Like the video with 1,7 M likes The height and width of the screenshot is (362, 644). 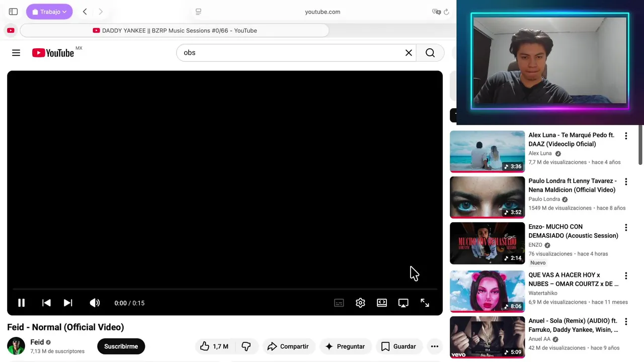[214, 346]
